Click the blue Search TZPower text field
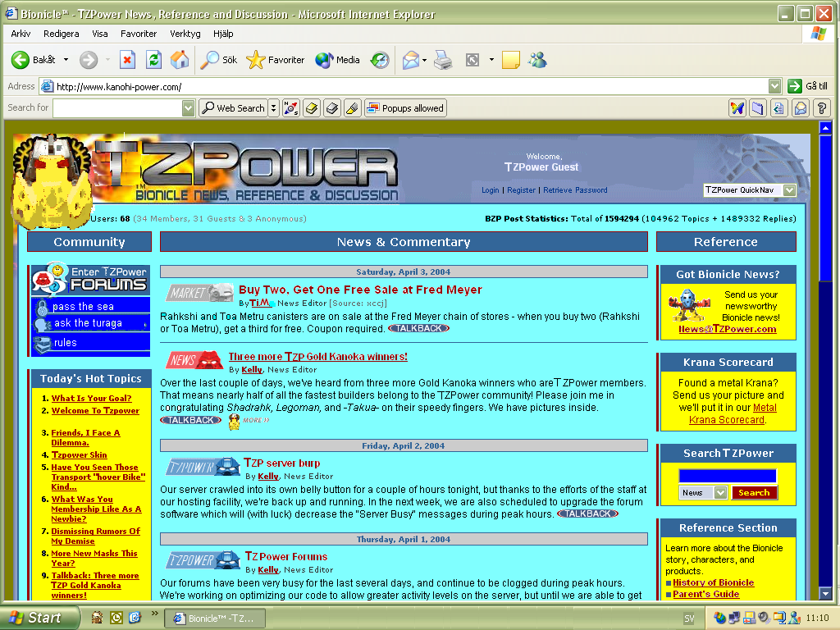Viewport: 840px width, 630px height. pos(727,476)
